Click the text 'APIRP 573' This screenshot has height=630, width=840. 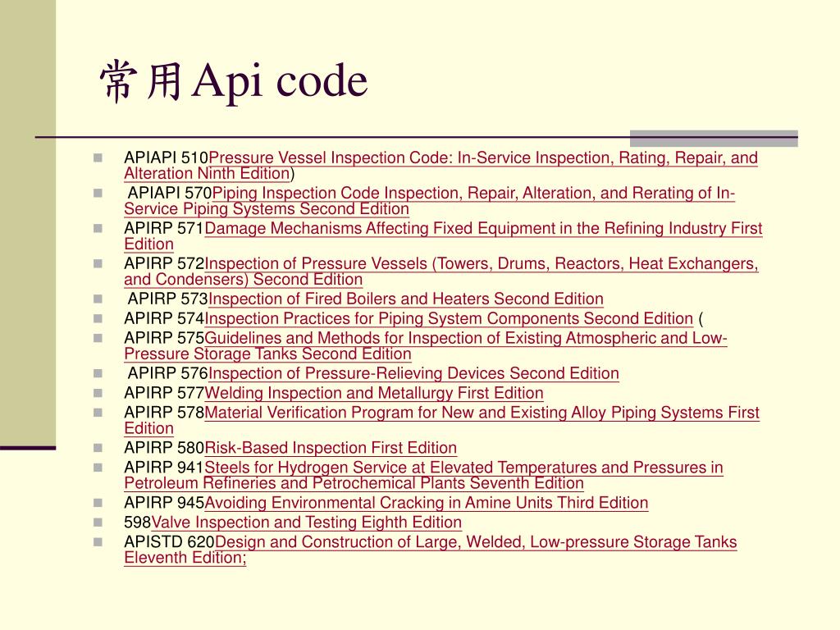(x=167, y=299)
